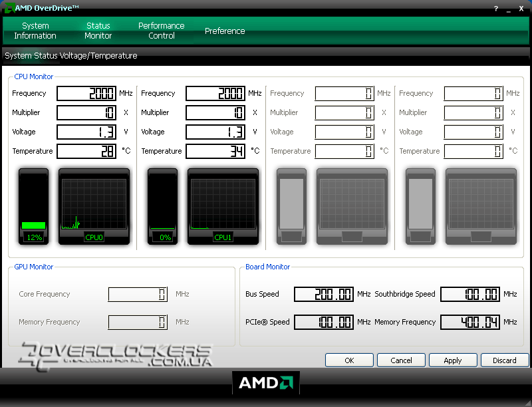532x407 pixels.
Task: Click the CPU0 Voltage 1.3 field
Action: tap(86, 132)
